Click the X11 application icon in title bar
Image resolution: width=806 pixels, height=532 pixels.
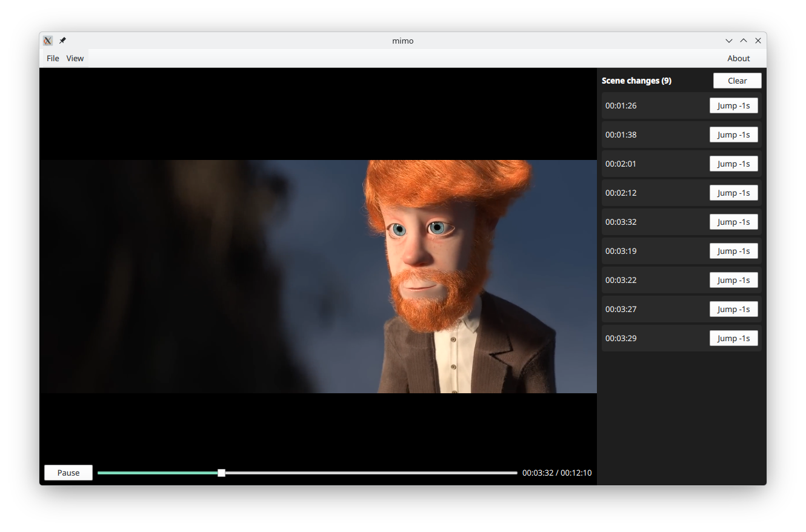click(48, 41)
